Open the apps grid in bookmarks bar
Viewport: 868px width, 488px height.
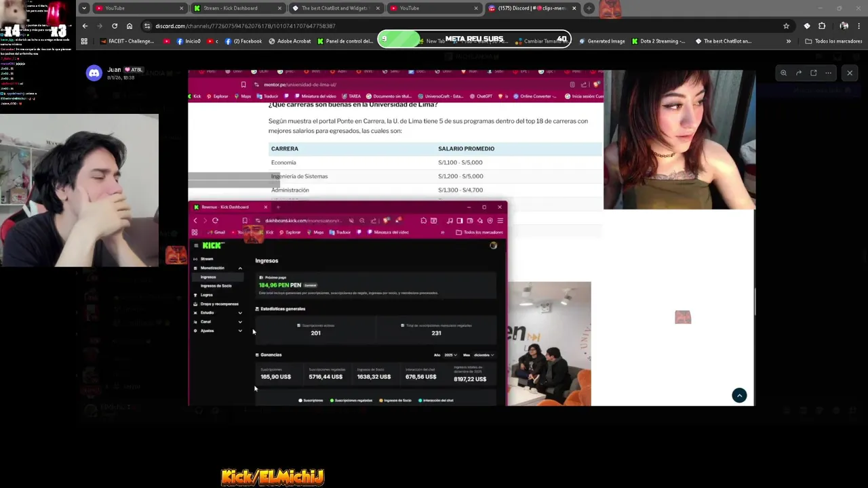(x=84, y=41)
